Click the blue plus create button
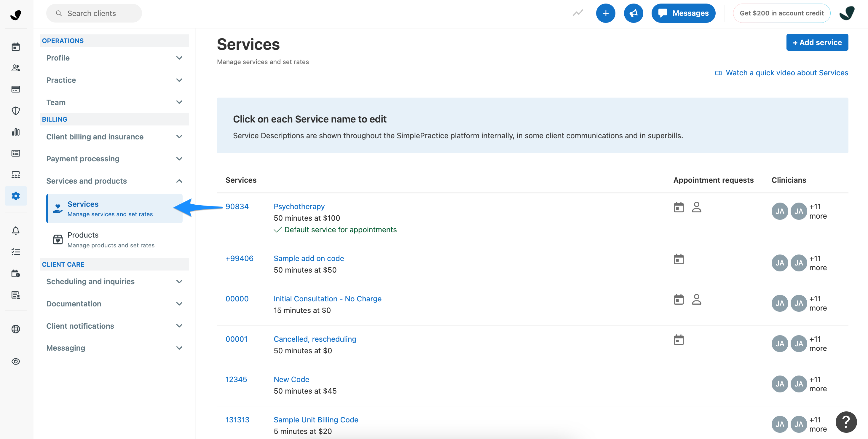This screenshot has width=868, height=439. 605,13
